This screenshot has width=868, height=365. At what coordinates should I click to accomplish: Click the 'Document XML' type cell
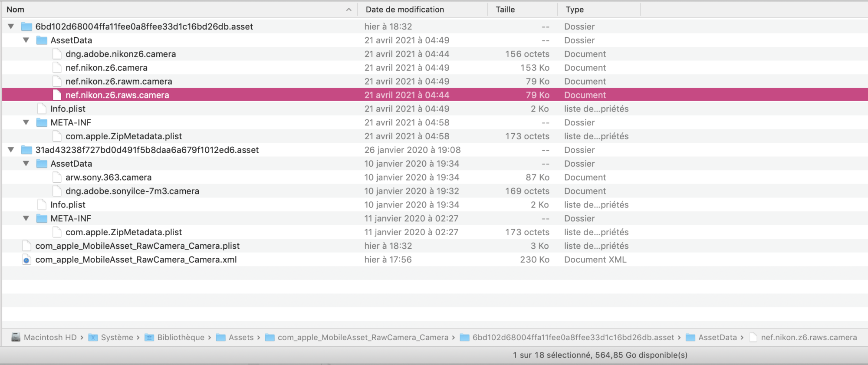[595, 260]
